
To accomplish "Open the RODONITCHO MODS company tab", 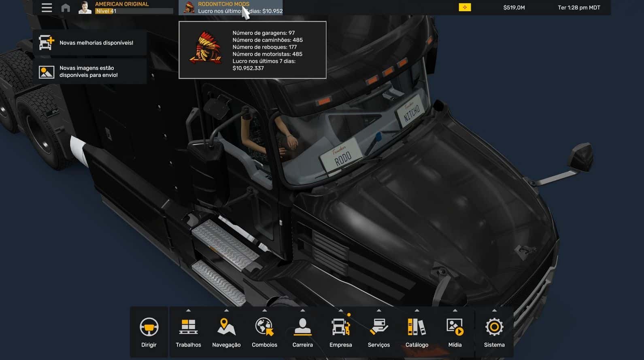I will click(230, 8).
